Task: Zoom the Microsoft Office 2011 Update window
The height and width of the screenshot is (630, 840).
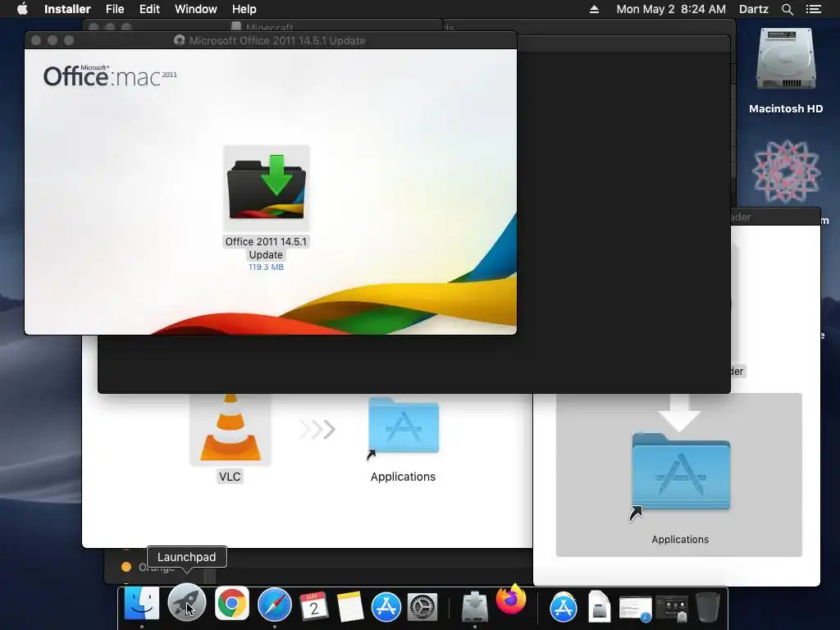Action: coord(69,40)
